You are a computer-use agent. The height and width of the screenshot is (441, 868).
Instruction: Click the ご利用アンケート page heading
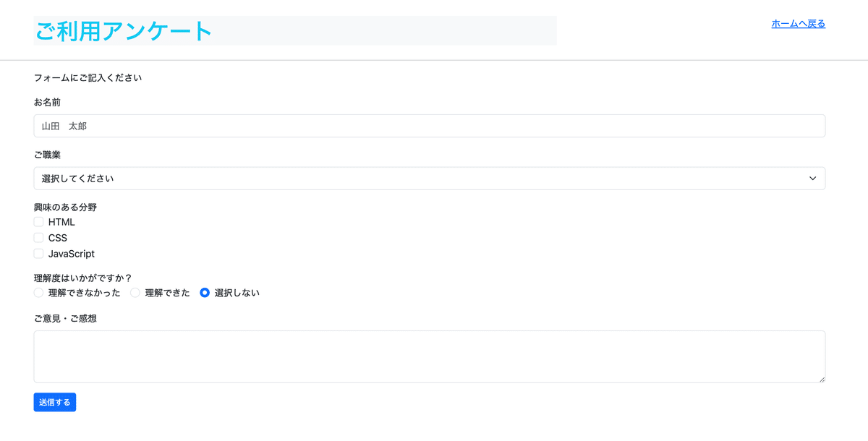click(122, 30)
